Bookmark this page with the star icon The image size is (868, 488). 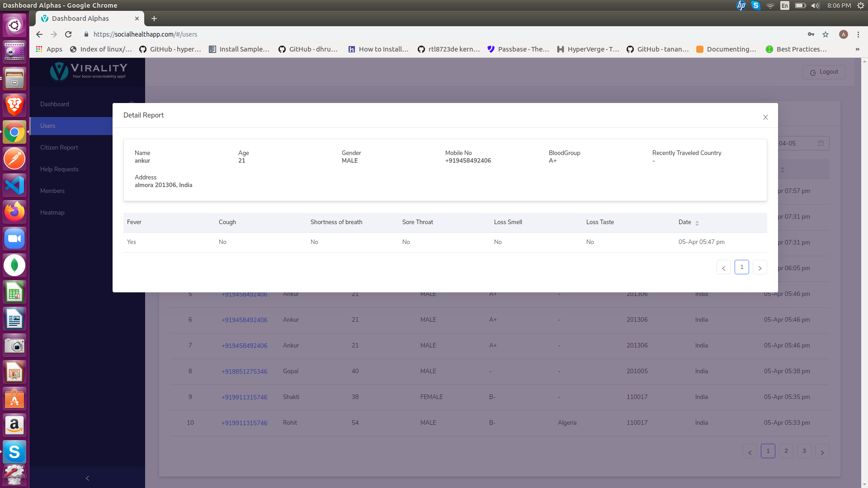(826, 34)
